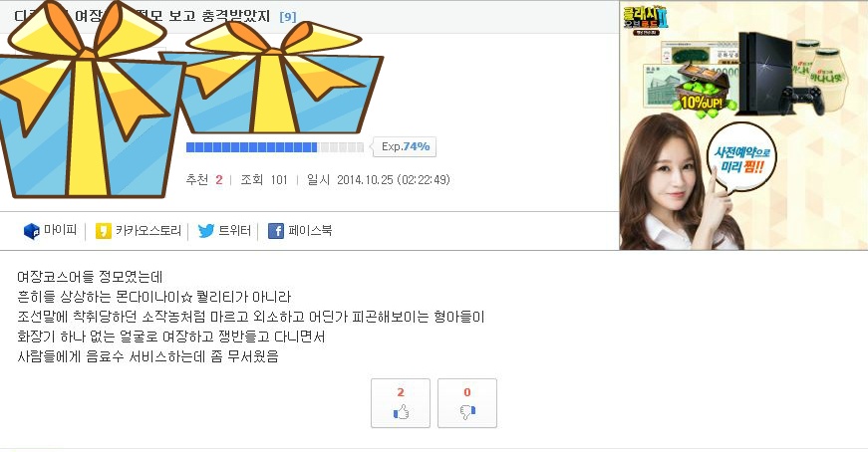Image resolution: width=868 pixels, height=452 pixels.
Task: Open the 마이피 share link text
Action: pyautogui.click(x=61, y=230)
